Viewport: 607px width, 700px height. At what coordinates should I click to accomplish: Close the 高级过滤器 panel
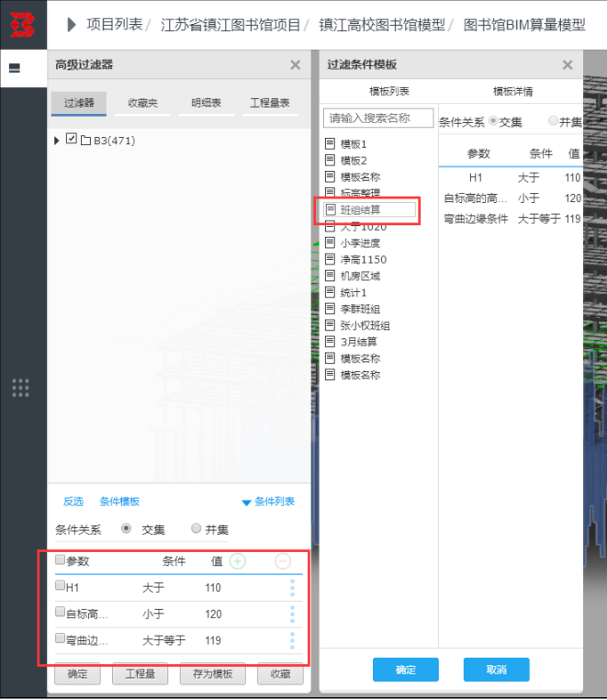click(x=295, y=65)
